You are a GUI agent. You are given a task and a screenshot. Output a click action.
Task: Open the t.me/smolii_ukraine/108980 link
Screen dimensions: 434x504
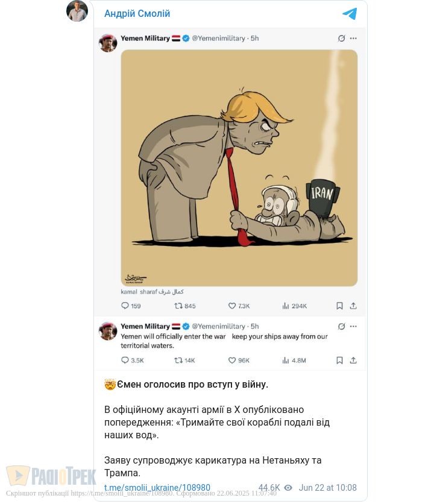coord(157,488)
